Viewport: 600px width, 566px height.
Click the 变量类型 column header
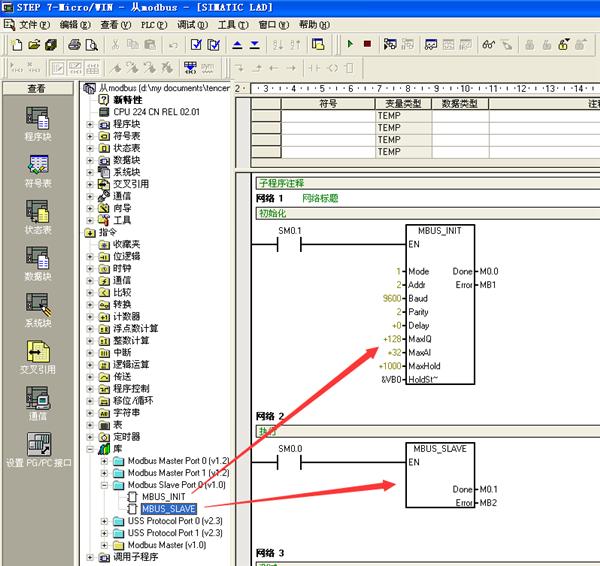[403, 104]
